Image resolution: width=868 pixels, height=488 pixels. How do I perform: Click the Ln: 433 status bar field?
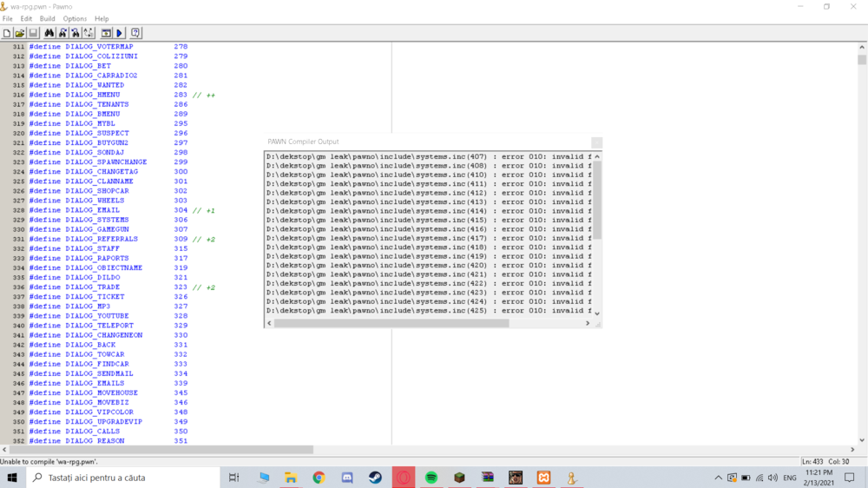[x=813, y=461]
